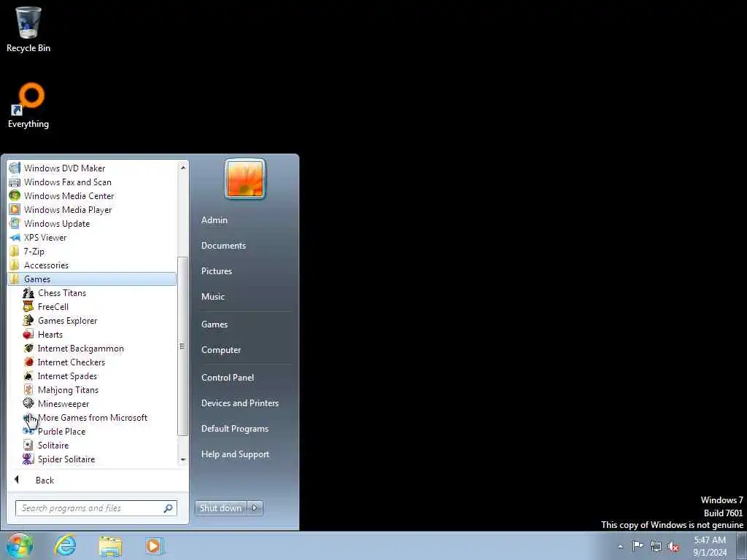Open Internet Explorer from taskbar

pos(65,545)
